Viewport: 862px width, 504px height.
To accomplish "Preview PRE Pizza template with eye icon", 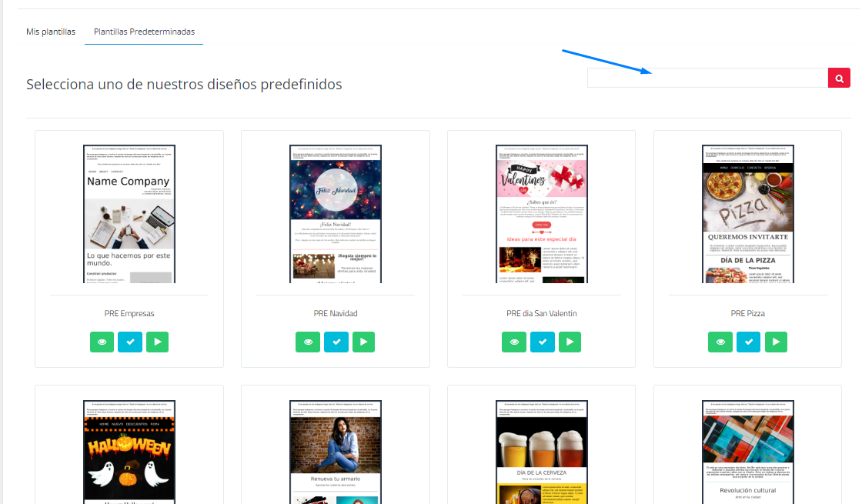I will (x=720, y=342).
